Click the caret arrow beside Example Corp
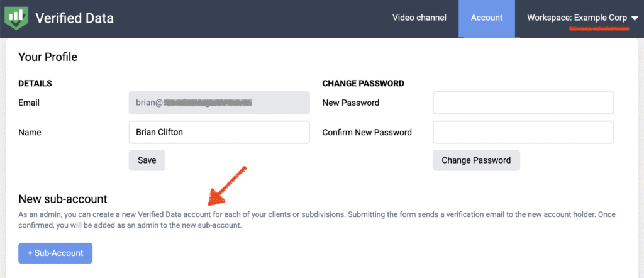This screenshot has width=644, height=278. point(634,19)
